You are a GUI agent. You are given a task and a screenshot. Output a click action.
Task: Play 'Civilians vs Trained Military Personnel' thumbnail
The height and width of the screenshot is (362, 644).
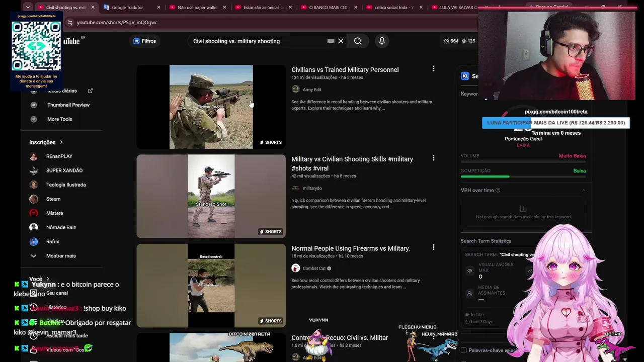click(211, 107)
